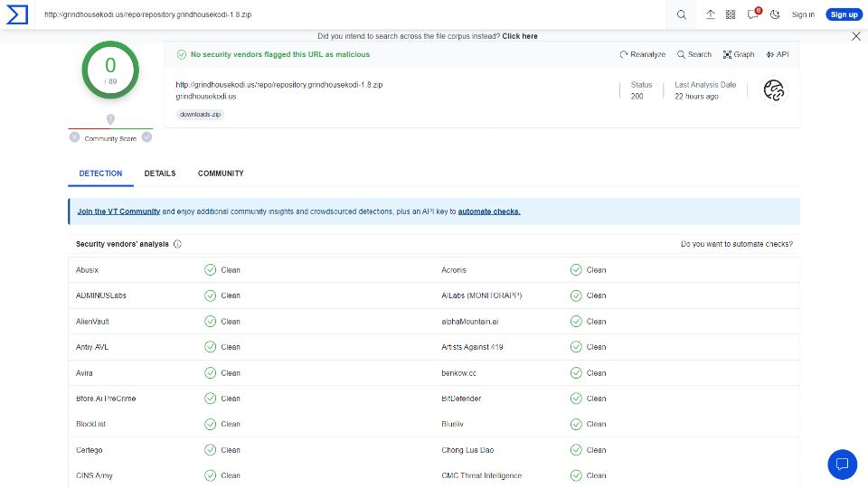Click the BlockList clean checkmark icon

[210, 424]
